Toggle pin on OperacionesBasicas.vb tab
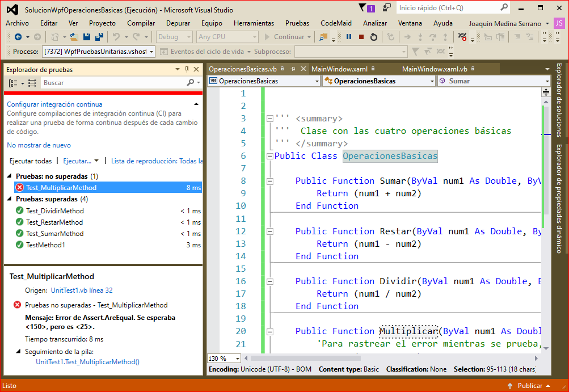The height and width of the screenshot is (392, 569). [x=293, y=69]
